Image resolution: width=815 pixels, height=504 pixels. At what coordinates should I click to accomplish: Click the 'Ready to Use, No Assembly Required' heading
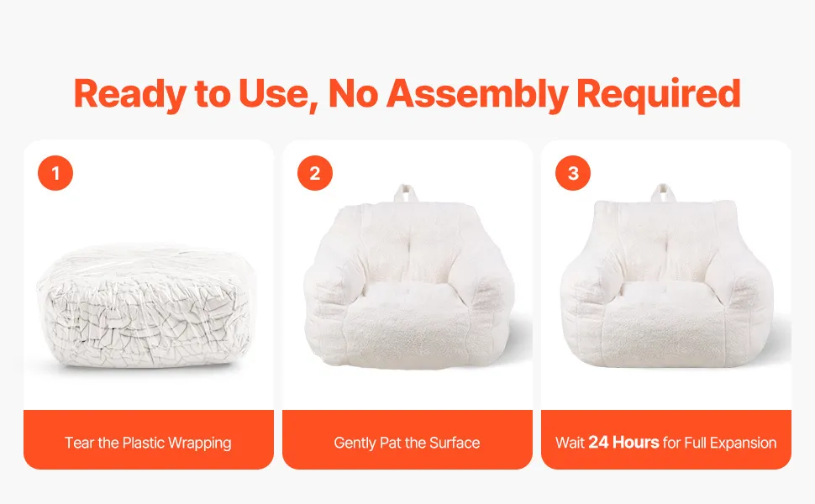coord(407,94)
